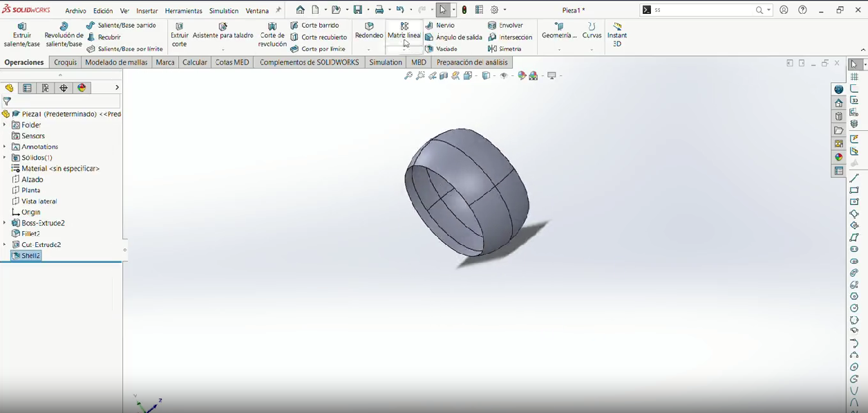Select Corte de revolución tool

(272, 35)
